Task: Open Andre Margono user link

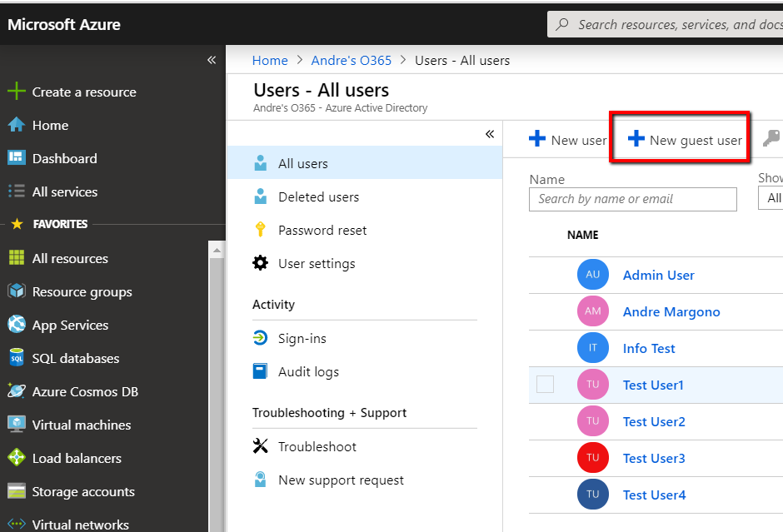Action: 671,312
